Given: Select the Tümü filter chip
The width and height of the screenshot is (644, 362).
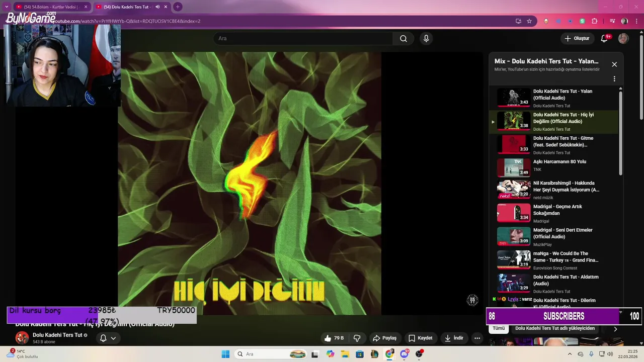Looking at the screenshot, I should point(499,328).
